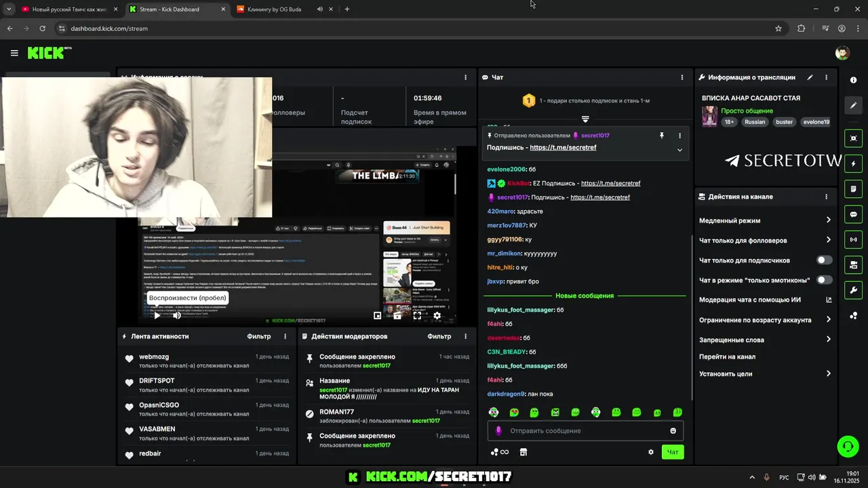Unpin the pinned chat message
The image size is (868, 488).
[661, 136]
